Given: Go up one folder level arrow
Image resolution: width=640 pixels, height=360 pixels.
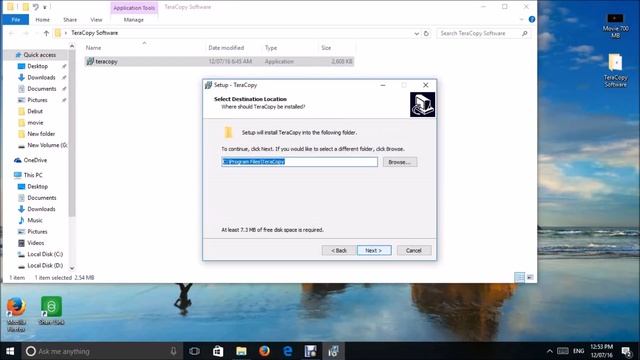Looking at the screenshot, I should click(46, 33).
